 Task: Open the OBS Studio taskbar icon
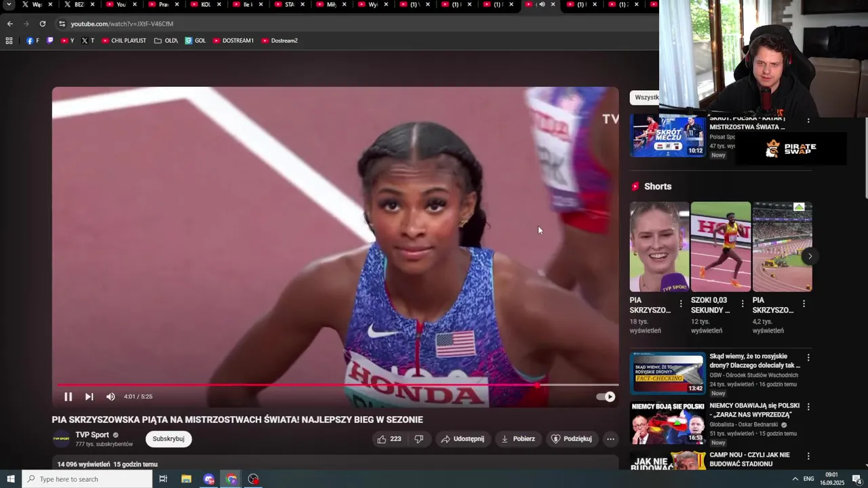254,479
